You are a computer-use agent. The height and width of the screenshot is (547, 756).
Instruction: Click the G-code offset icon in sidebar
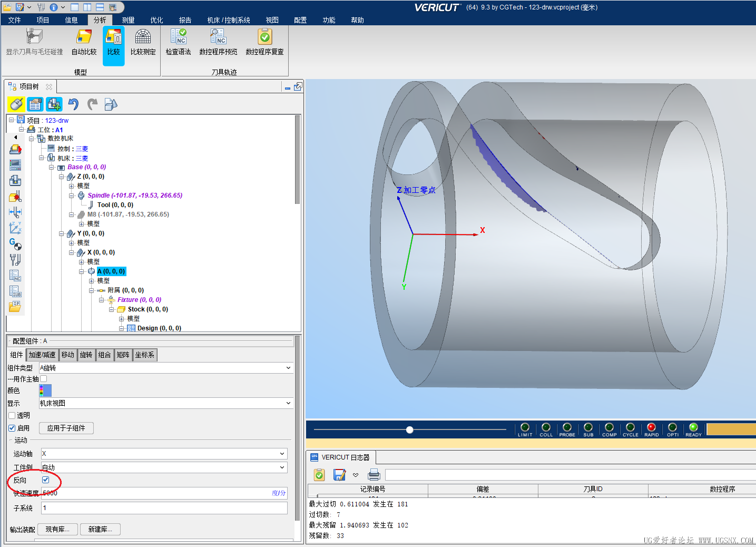(x=15, y=244)
